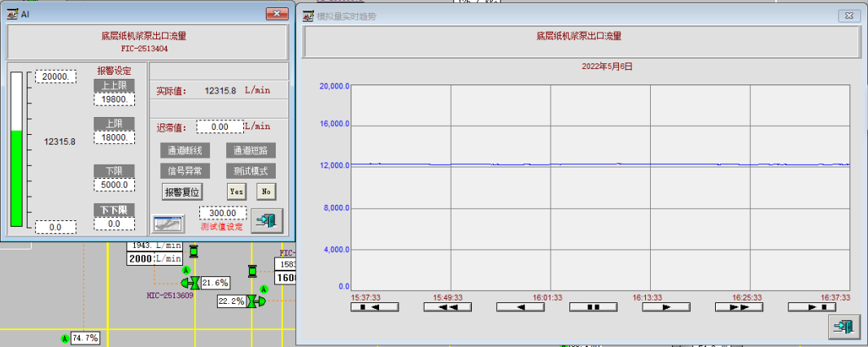This screenshot has height=347, width=868.
Task: Fast rewind the trend chart
Action: (x=447, y=307)
